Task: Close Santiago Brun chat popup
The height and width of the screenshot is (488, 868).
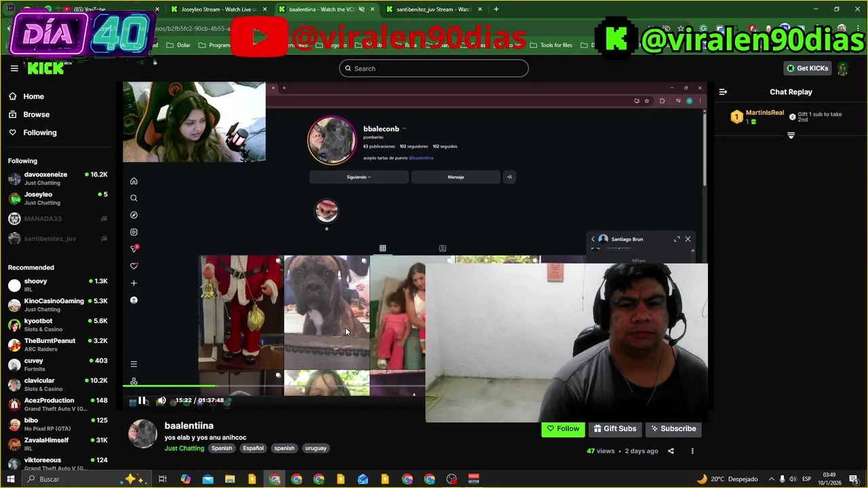Action: pyautogui.click(x=688, y=239)
